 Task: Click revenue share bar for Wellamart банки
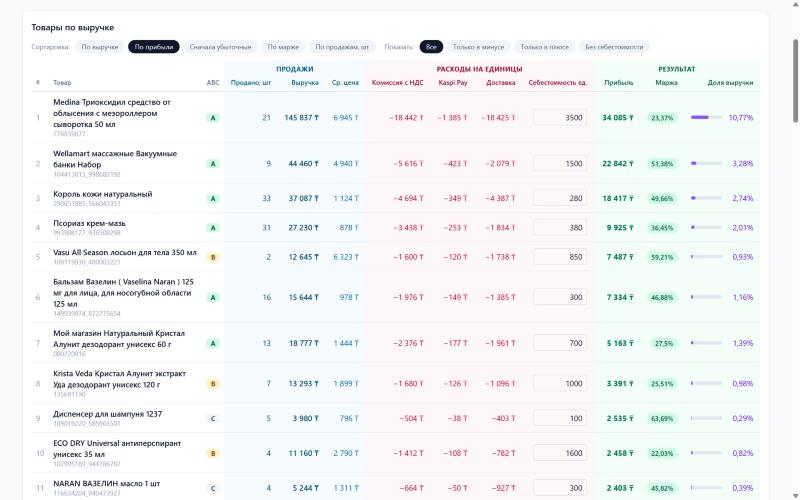(x=706, y=163)
